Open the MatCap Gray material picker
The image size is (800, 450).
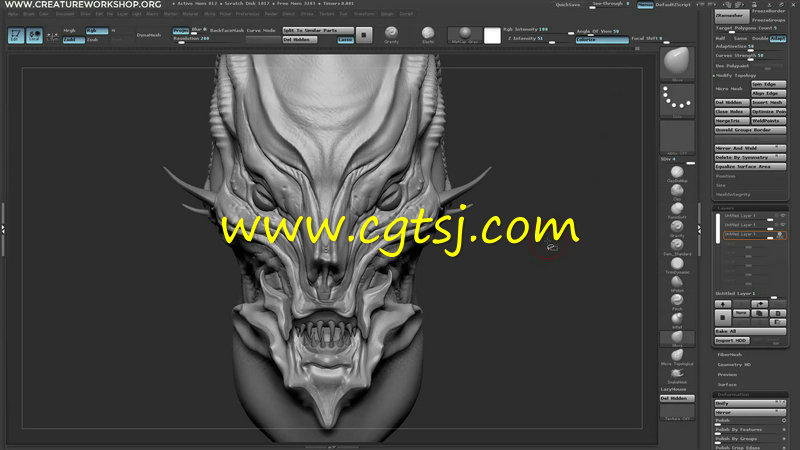[x=464, y=35]
